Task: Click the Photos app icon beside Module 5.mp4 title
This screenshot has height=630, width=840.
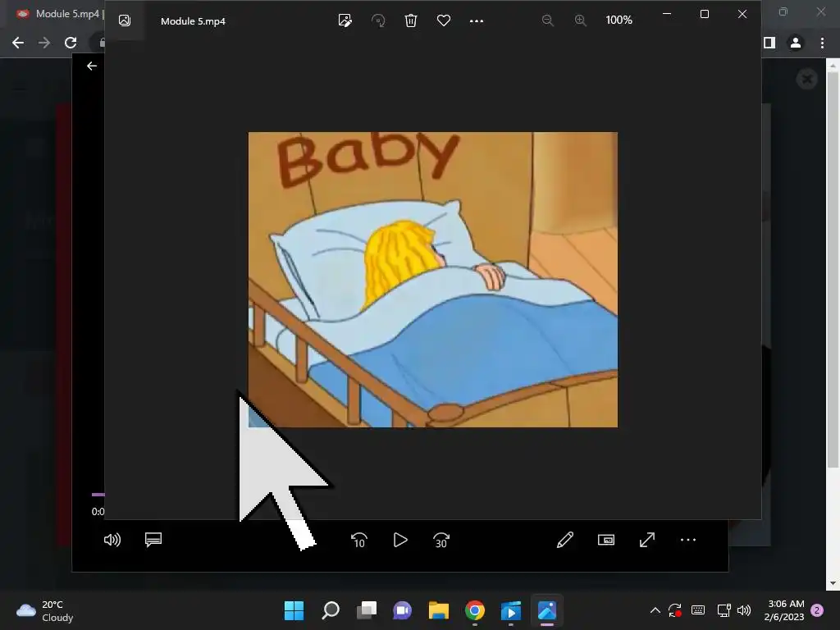Action: (x=125, y=21)
